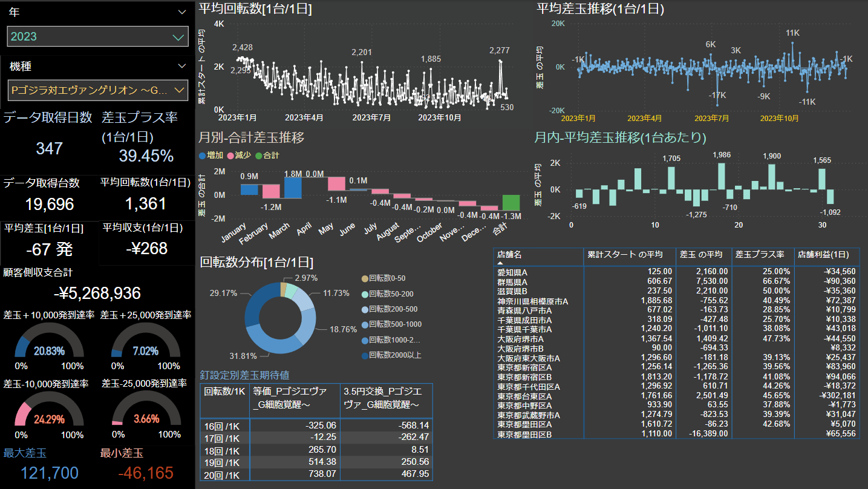Click the 回転数500-1000 legend dot

364,324
